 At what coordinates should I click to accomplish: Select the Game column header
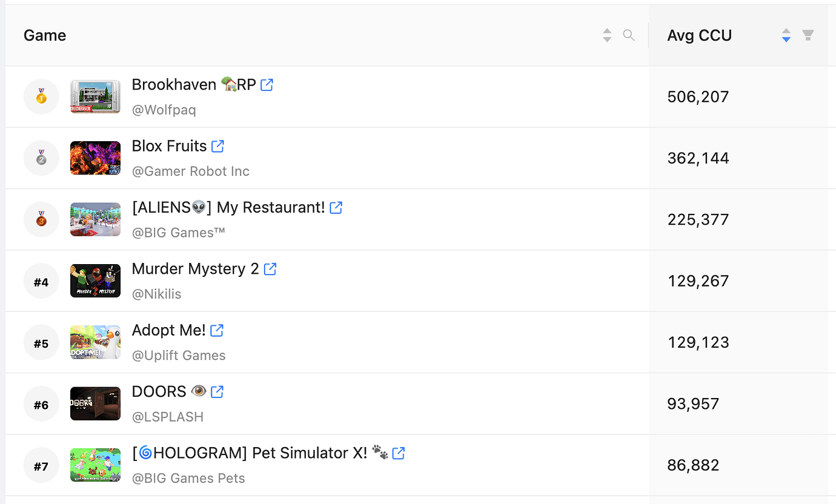(x=44, y=35)
